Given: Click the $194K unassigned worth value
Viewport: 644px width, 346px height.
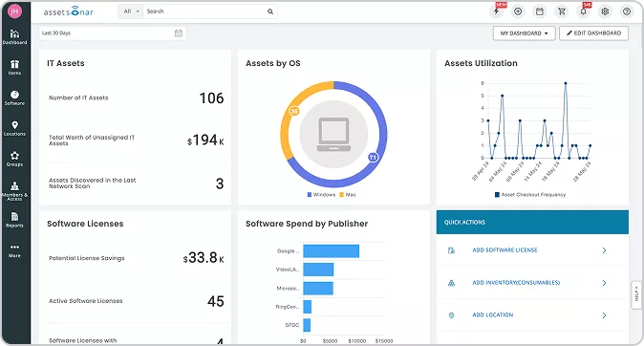Looking at the screenshot, I should pyautogui.click(x=205, y=141).
